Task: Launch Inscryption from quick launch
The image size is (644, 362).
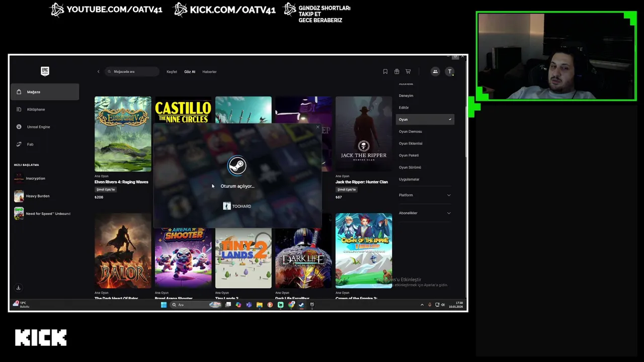Action: (30, 178)
